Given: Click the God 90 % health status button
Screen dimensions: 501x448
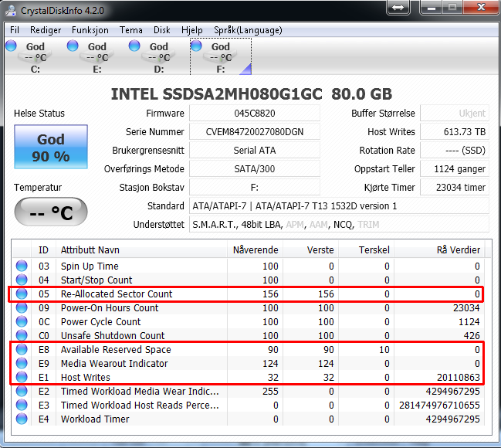Looking at the screenshot, I should (x=51, y=147).
